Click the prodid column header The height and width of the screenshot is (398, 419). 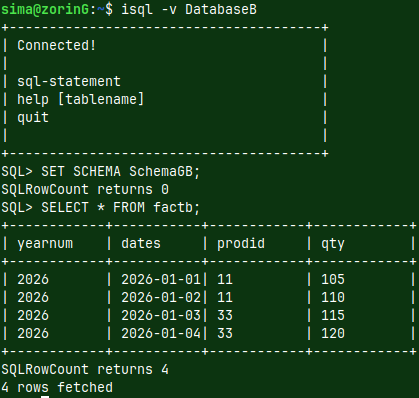click(x=241, y=243)
